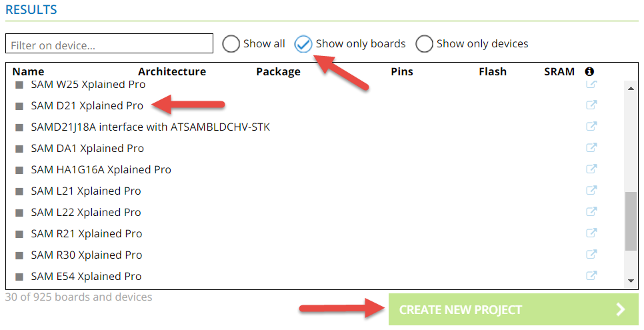The height and width of the screenshot is (330, 644).
Task: Select the Show only devices option
Action: click(424, 44)
